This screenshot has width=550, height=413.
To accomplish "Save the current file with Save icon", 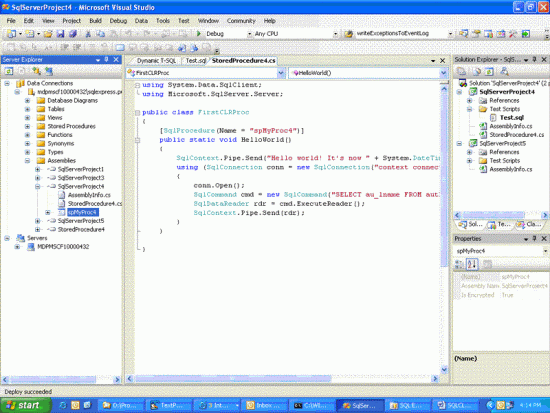I will (60, 34).
